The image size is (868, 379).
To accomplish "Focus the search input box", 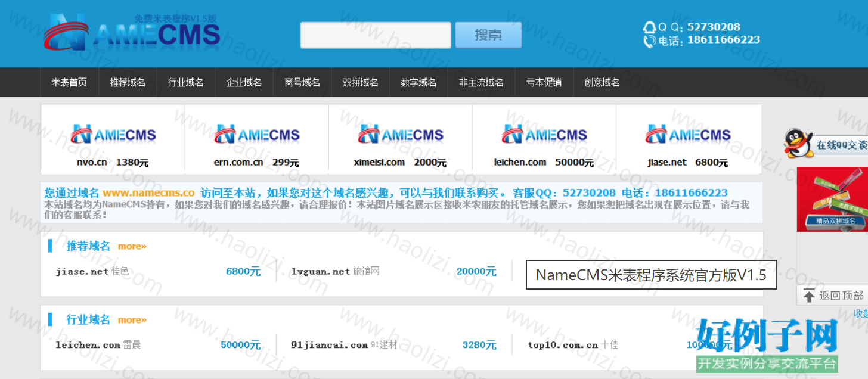I will 376,35.
